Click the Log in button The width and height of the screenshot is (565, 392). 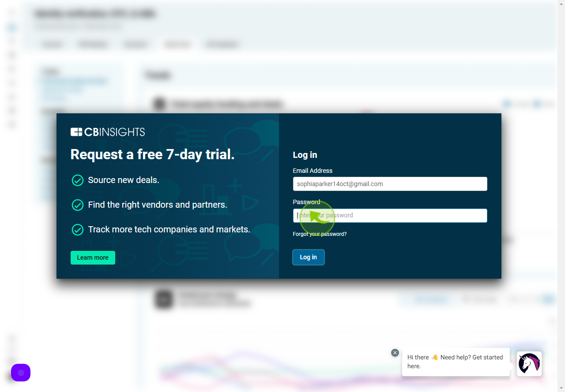point(309,258)
